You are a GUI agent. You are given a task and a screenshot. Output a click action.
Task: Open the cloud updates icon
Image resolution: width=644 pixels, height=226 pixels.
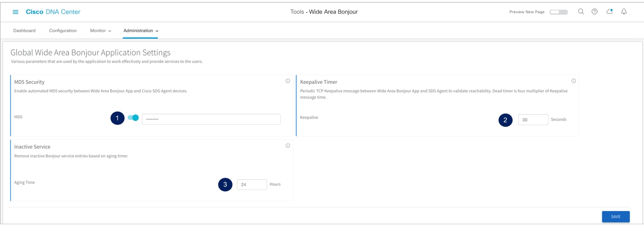[x=609, y=12]
